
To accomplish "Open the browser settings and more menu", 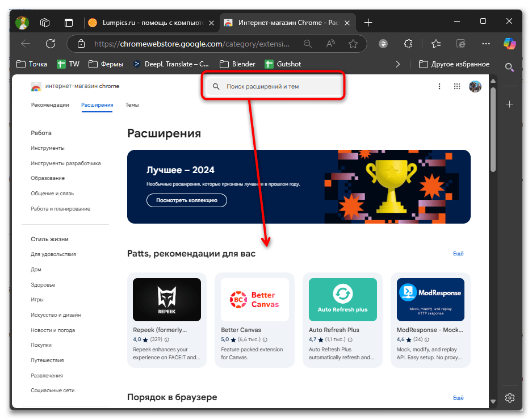I will [486, 44].
